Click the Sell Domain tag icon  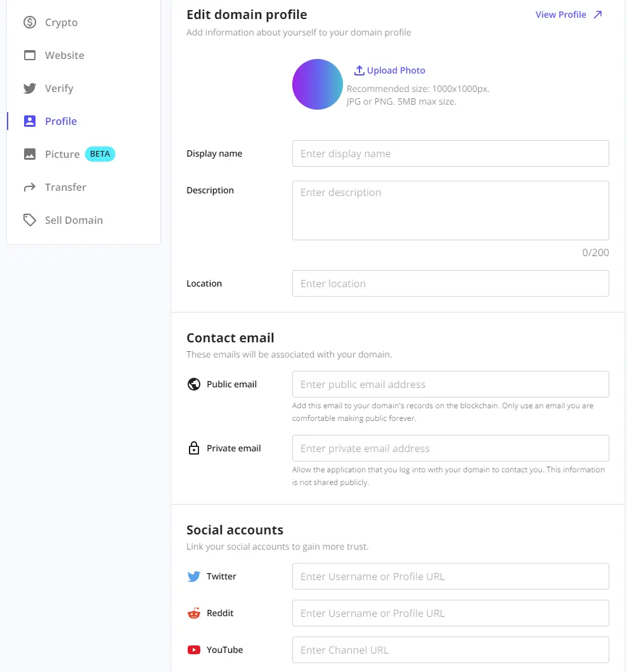(x=30, y=220)
